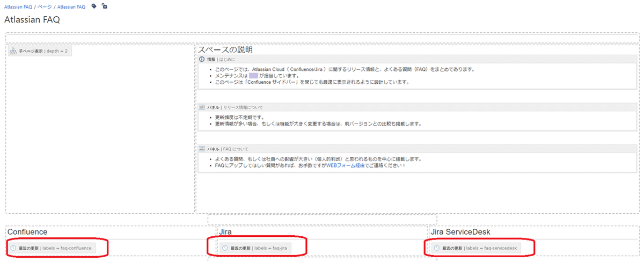Image resolution: width=644 pixels, height=261 pixels.
Task: Click the Jira ServiceDesk section heading
Action: pos(460,232)
